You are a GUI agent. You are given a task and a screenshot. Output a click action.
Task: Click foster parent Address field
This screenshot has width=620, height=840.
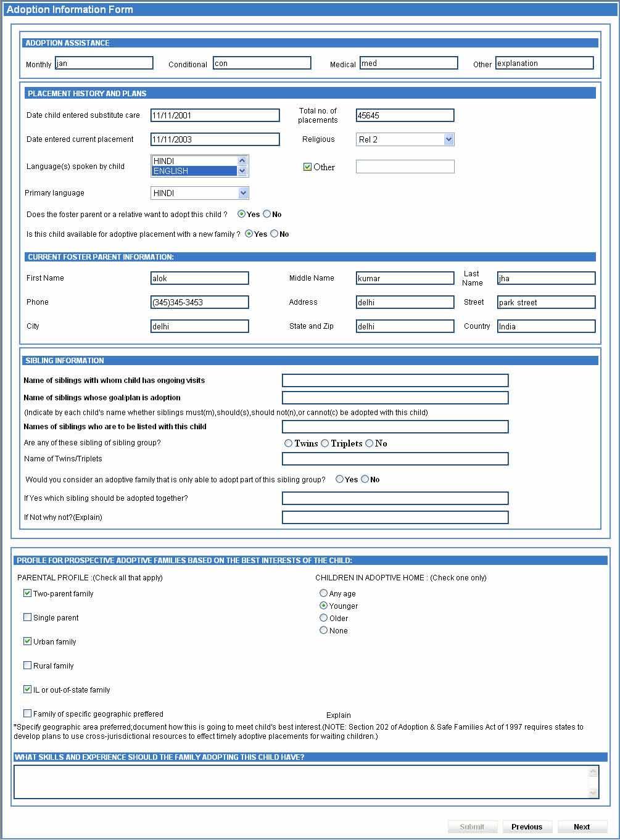[405, 302]
